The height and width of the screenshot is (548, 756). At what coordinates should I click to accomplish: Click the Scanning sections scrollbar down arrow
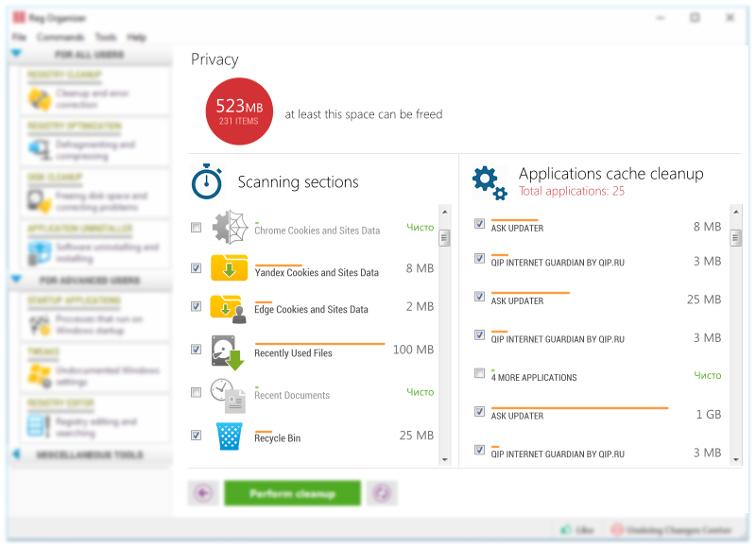[x=444, y=460]
